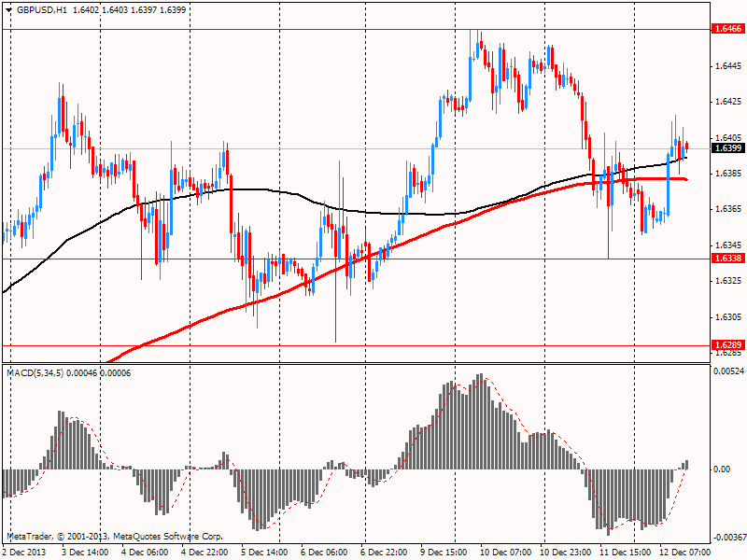Click the 1.6305 price scale value
Viewport: 747px width, 560px height.
[x=729, y=317]
